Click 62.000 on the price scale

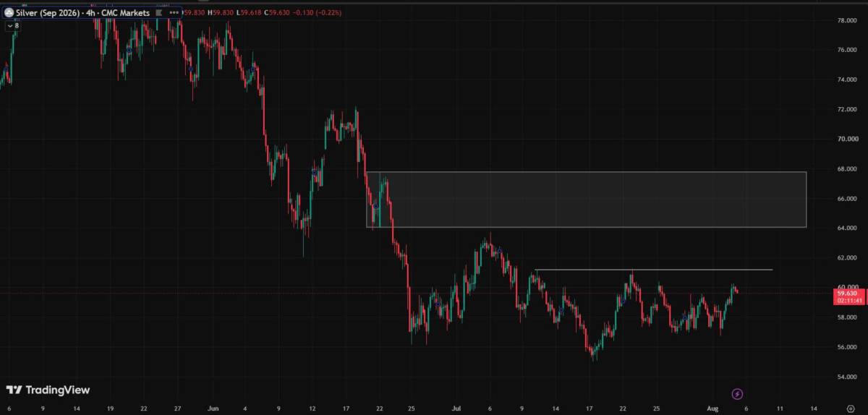[847, 258]
